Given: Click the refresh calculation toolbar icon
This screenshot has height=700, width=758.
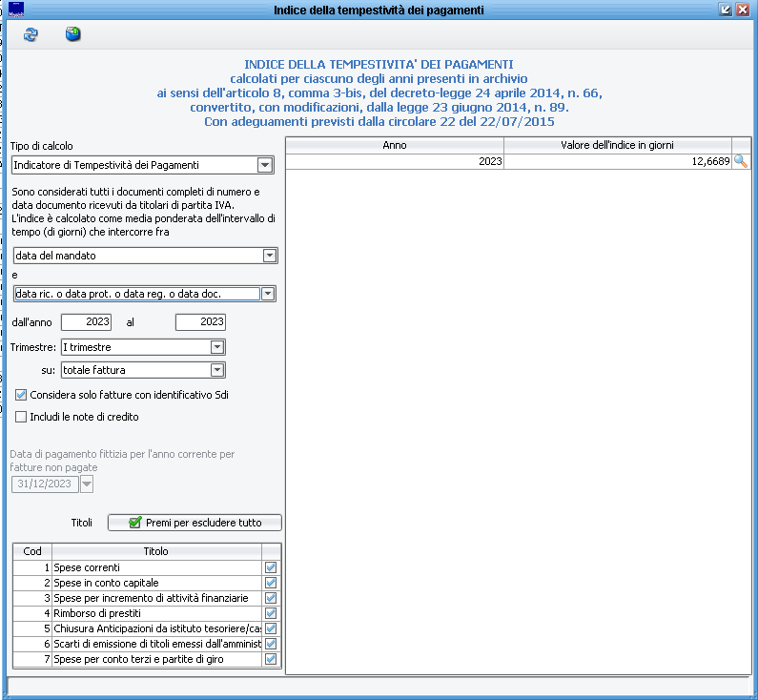Looking at the screenshot, I should point(31,35).
